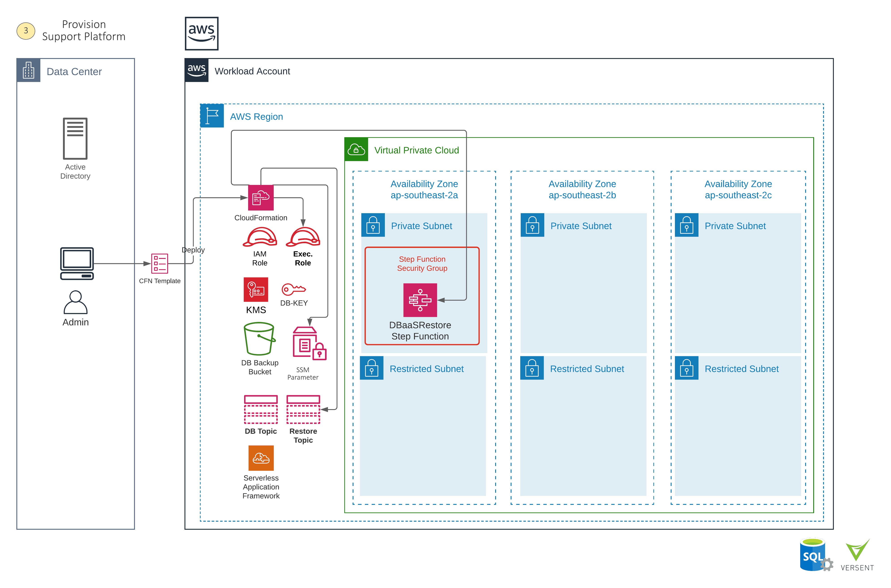Click the "Step Function Security Group" label
The width and height of the screenshot is (891, 588).
point(422,264)
